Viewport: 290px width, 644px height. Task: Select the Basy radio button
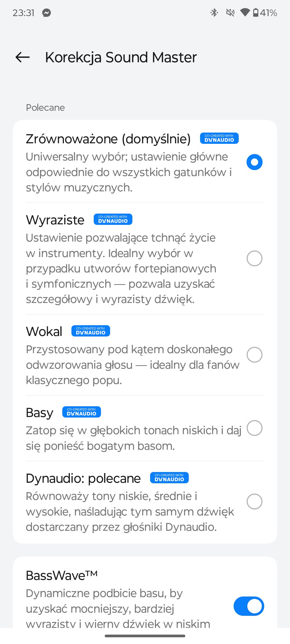tap(255, 428)
